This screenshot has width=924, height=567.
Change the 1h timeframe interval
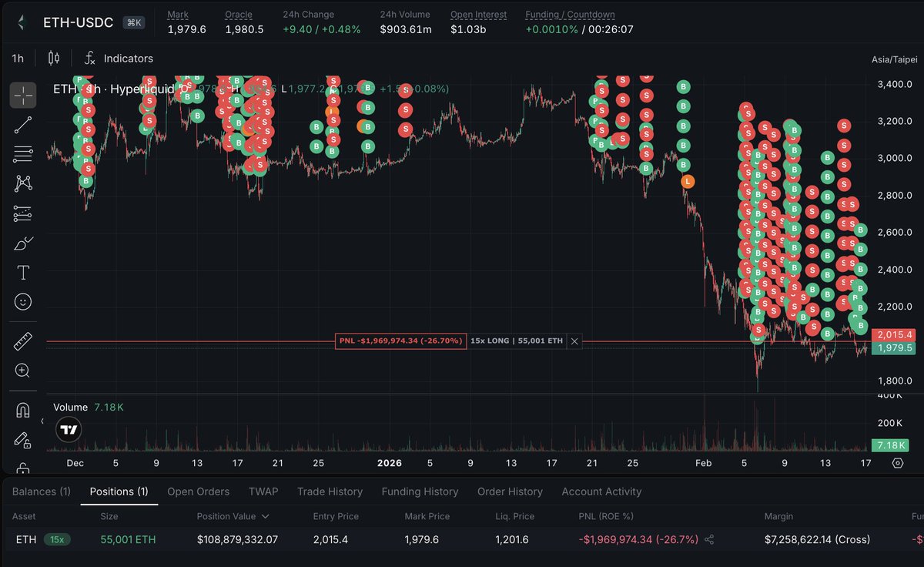18,58
